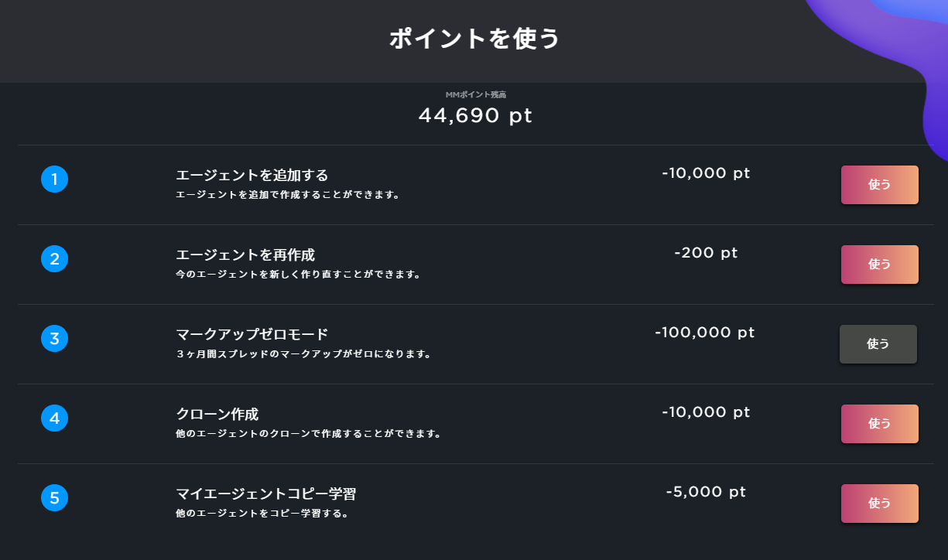Click the blue number 3 circle icon
The image size is (948, 560).
[x=54, y=338]
